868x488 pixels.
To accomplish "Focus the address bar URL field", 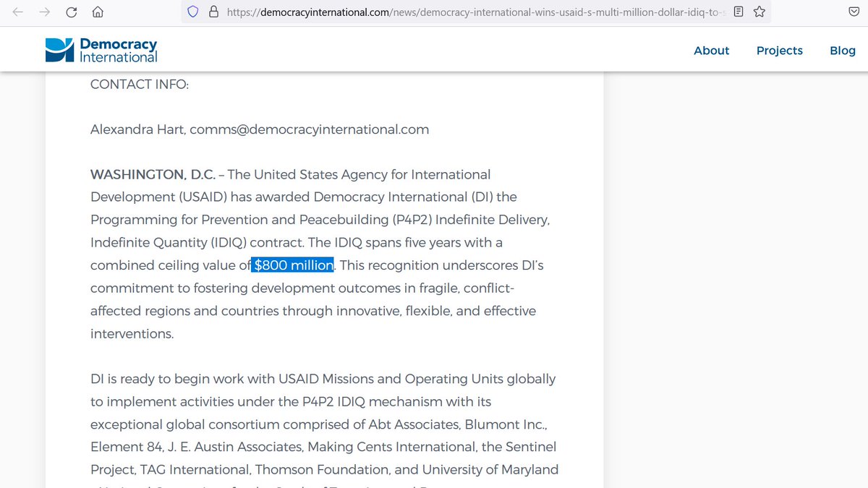I will [x=475, y=12].
